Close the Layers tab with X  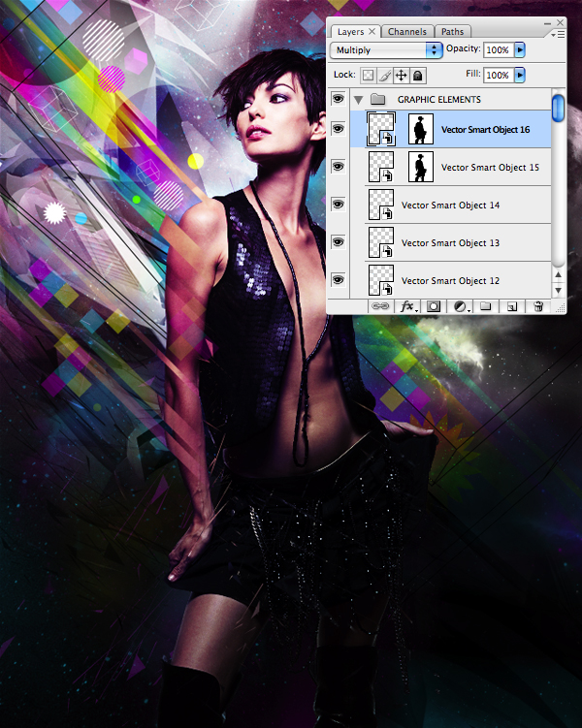coord(372,31)
